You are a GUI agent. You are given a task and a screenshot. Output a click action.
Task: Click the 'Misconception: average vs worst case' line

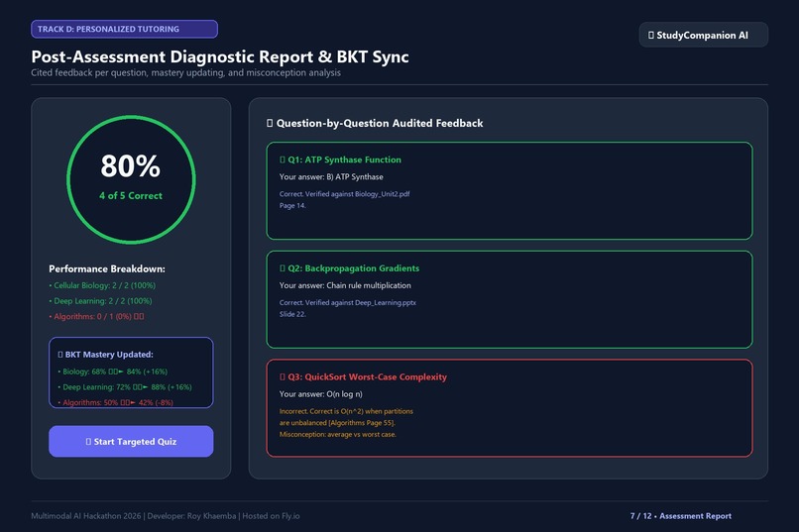click(338, 435)
